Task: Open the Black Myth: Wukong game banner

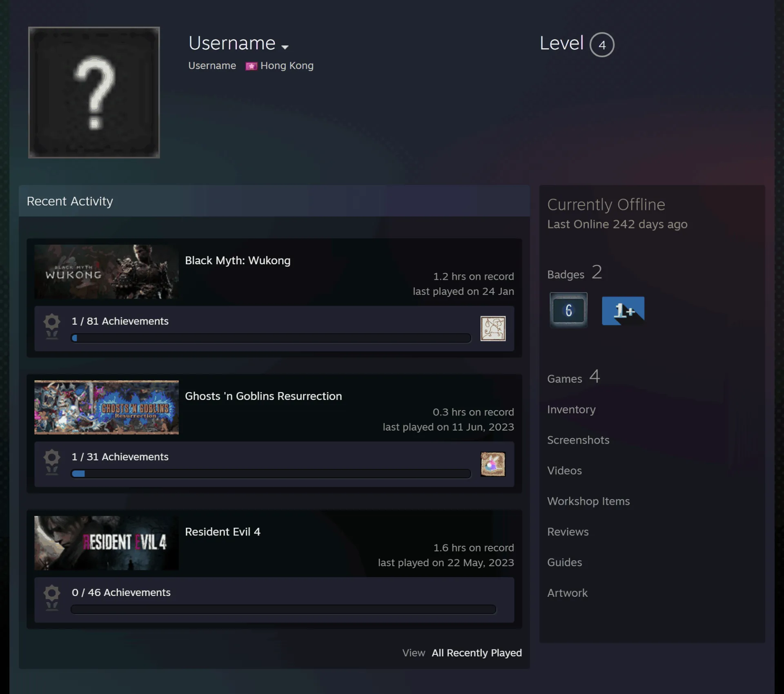Action: [x=107, y=272]
